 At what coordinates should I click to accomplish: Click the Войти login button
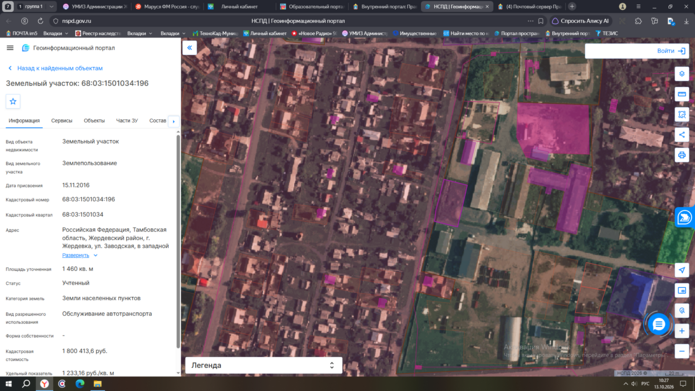[671, 51]
